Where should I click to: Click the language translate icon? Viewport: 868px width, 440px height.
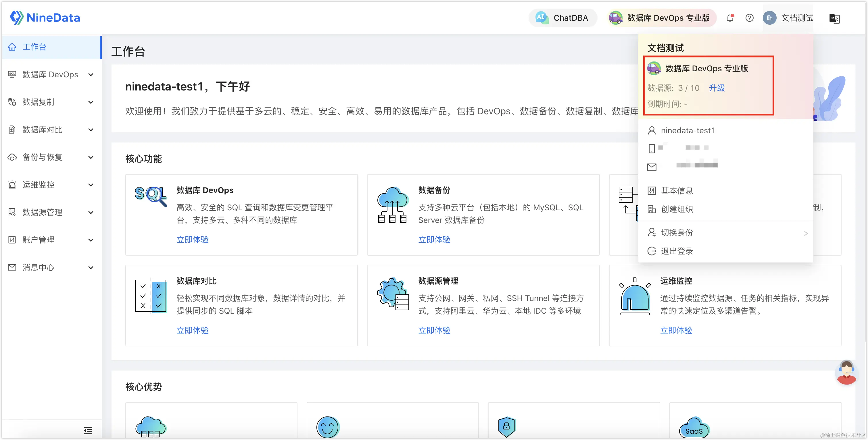click(x=834, y=18)
